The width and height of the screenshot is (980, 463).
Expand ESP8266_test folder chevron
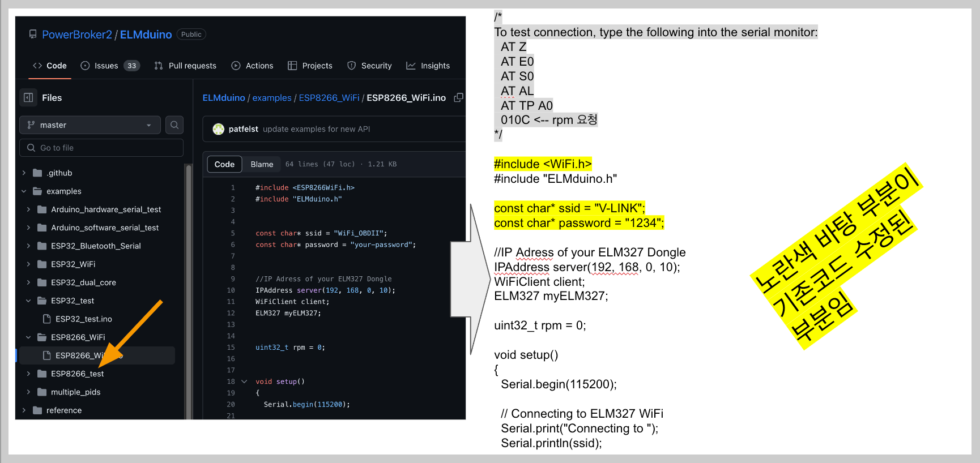28,374
